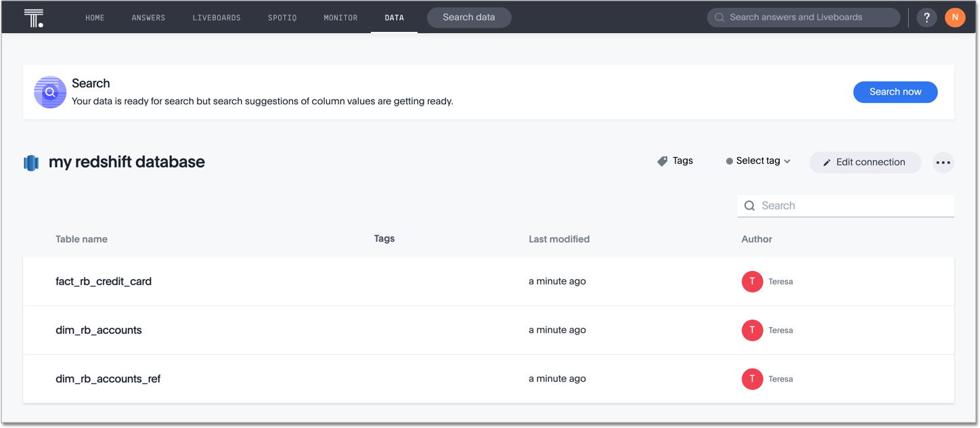Go to the Answers tab

click(148, 18)
